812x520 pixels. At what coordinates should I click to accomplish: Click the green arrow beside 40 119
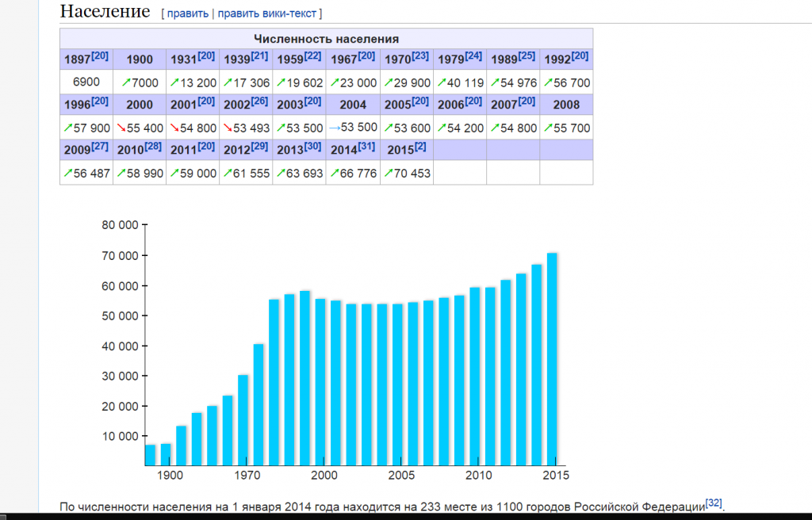pos(442,82)
